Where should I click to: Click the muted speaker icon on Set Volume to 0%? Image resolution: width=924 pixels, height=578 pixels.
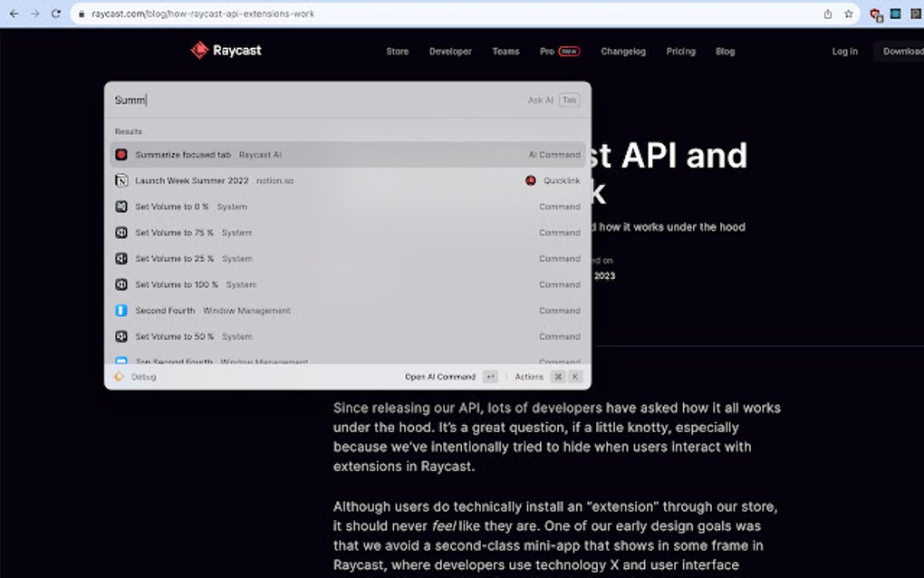[x=121, y=207]
